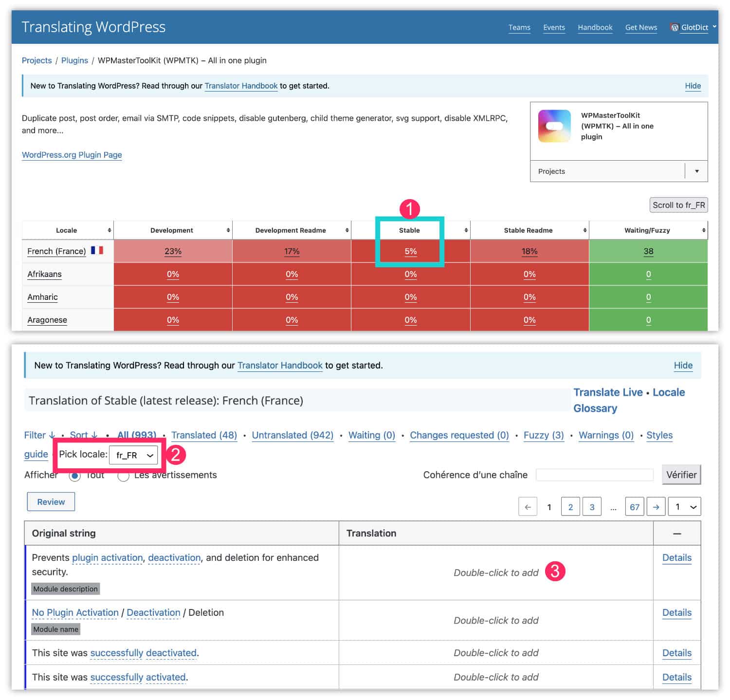Screen dimensions: 730x700
Task: Open Translator Handbook link in top notice
Action: [241, 86]
